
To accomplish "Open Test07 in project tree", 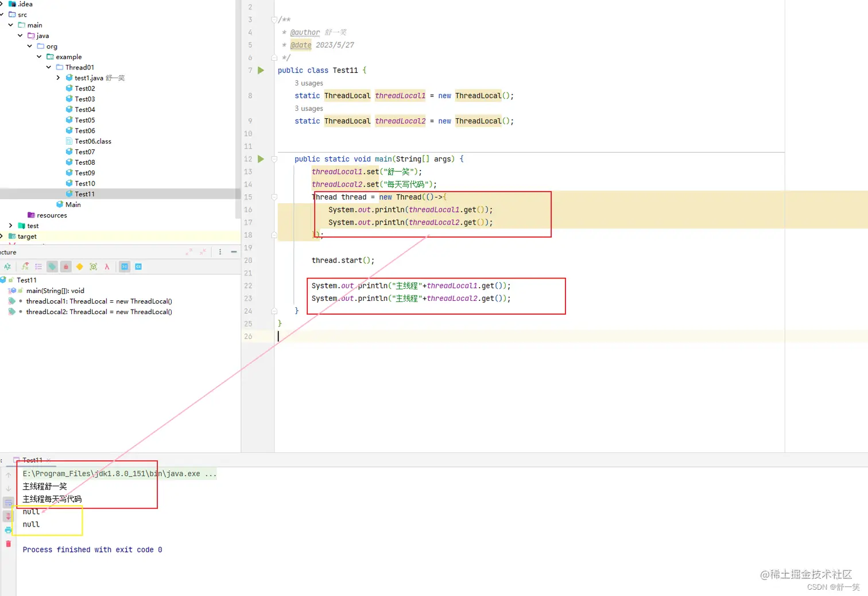I will tap(84, 152).
